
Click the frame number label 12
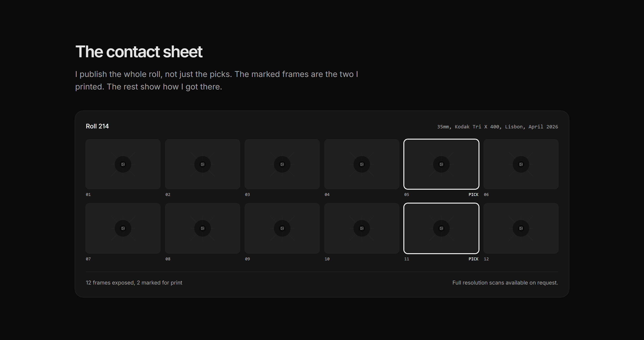[x=486, y=259]
